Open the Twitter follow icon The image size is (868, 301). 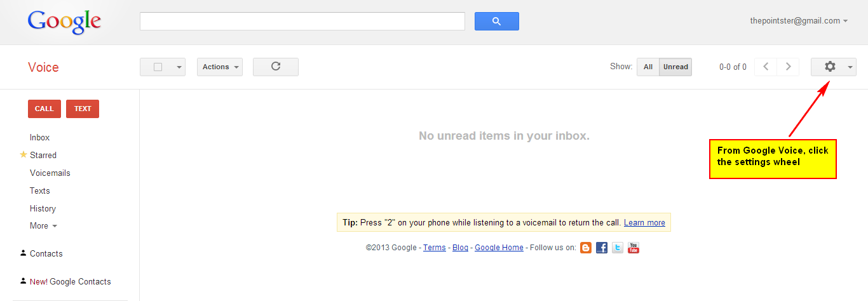click(x=618, y=248)
